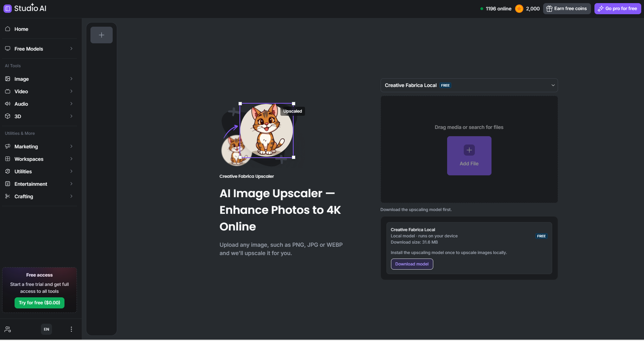The image size is (644, 341).
Task: Expand the Entertainment submenu chevron
Action: tap(71, 184)
